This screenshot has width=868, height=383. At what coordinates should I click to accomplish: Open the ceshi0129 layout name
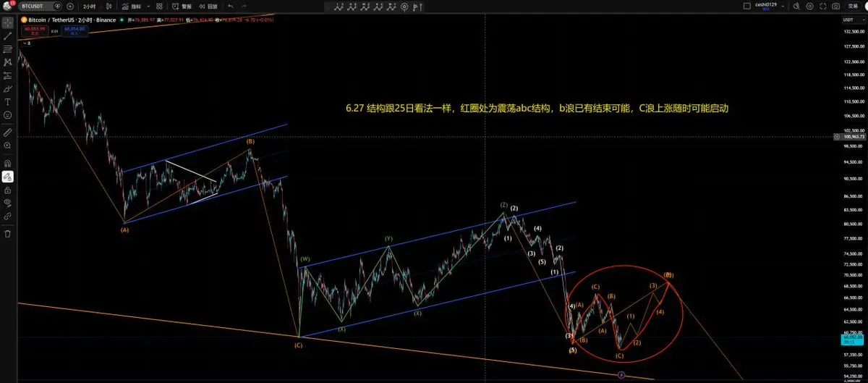(766, 6)
